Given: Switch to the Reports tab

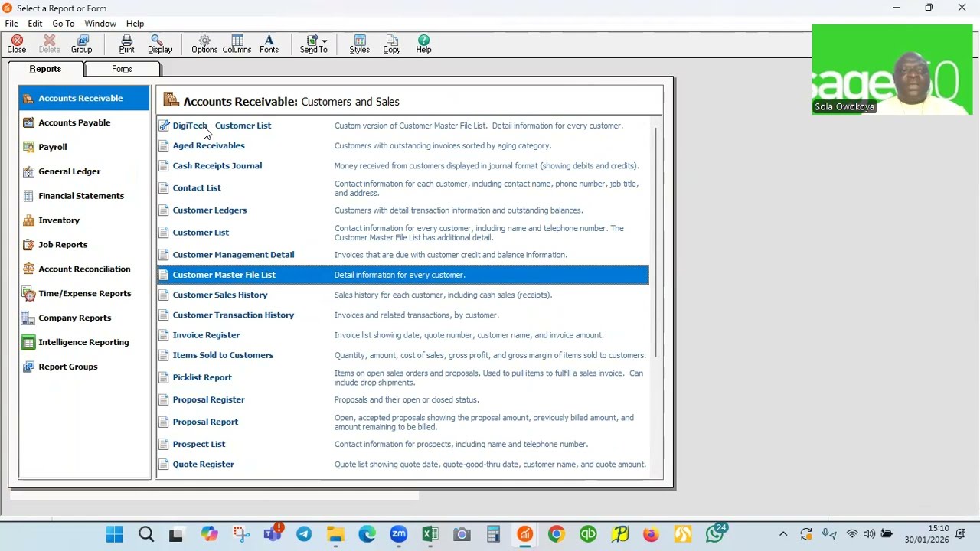Looking at the screenshot, I should 45,69.
